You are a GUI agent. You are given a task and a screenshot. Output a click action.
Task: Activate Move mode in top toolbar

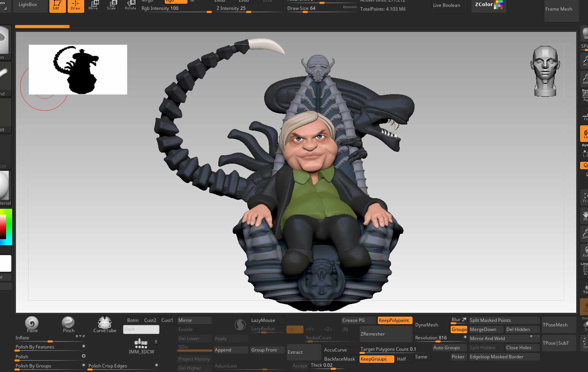tap(93, 5)
